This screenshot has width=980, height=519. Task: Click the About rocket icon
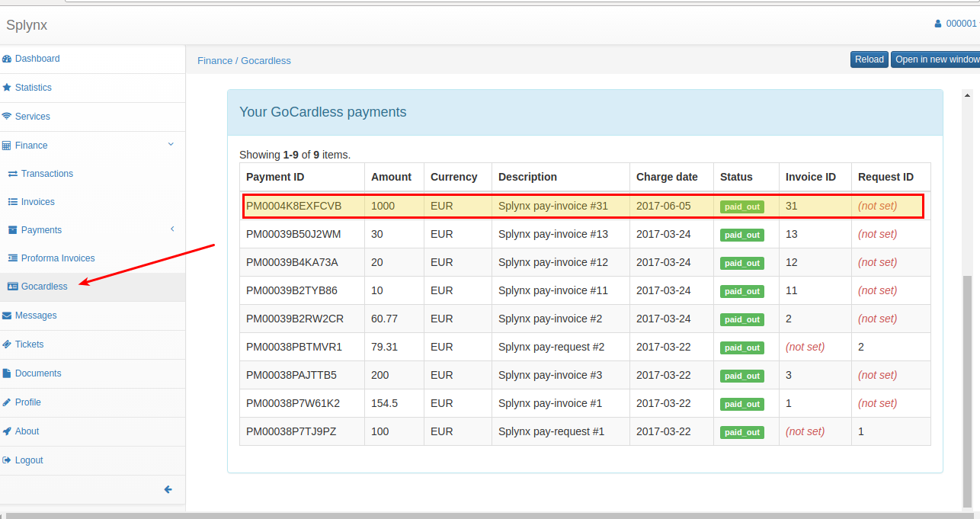tap(7, 431)
